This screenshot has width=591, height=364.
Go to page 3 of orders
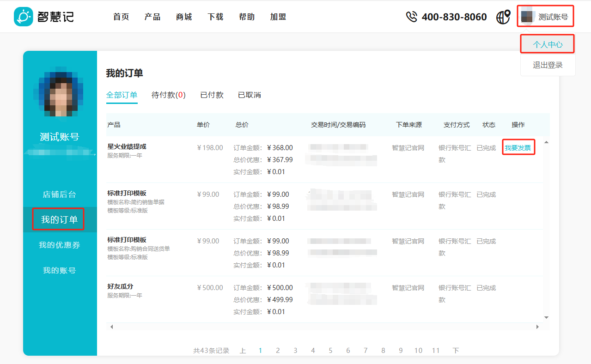tap(295, 351)
